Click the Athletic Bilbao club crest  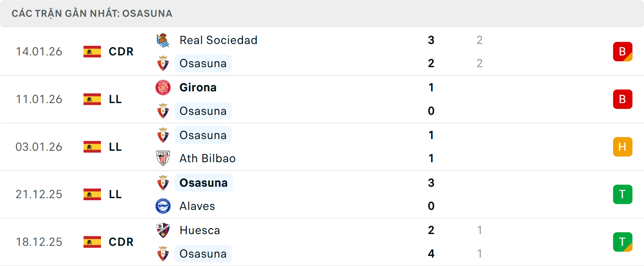tap(163, 158)
